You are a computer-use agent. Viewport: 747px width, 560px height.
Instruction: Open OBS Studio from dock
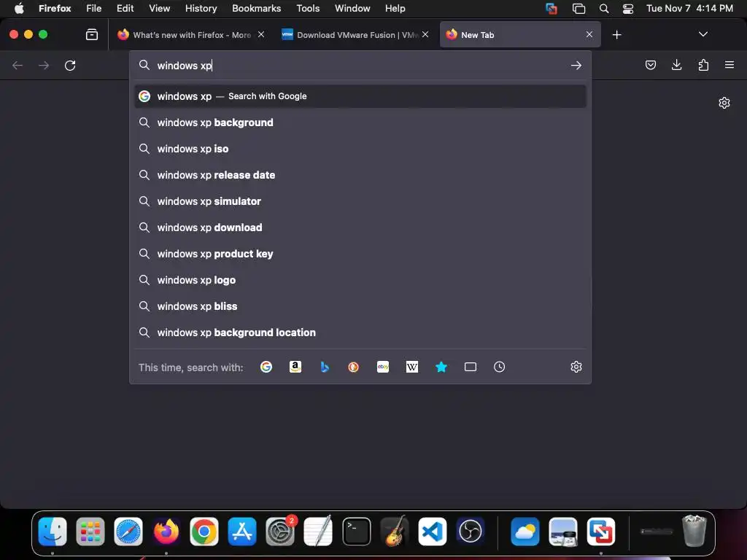pyautogui.click(x=471, y=532)
